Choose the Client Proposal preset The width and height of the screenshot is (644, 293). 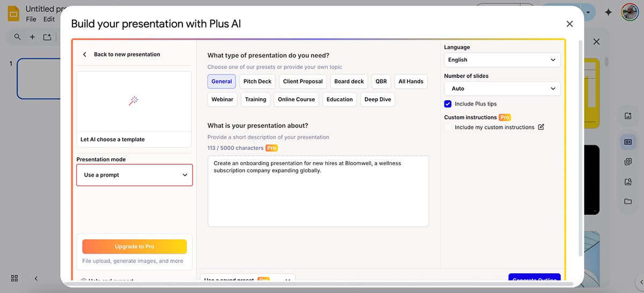(303, 82)
